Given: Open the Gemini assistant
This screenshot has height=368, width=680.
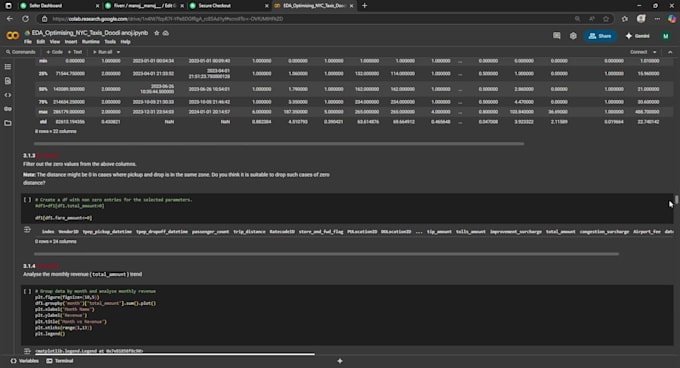Looking at the screenshot, I should (x=638, y=36).
